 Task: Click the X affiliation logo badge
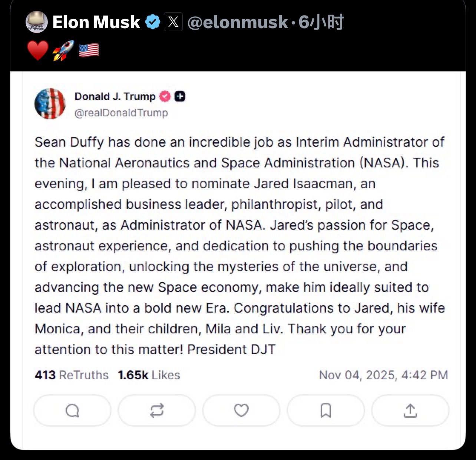click(x=173, y=22)
